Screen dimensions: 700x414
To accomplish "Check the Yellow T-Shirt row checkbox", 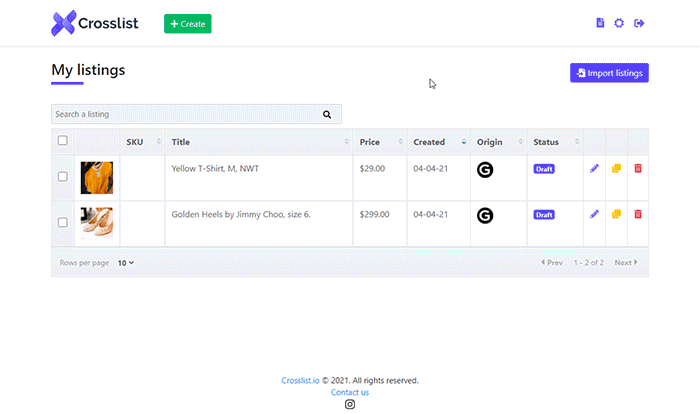I will [63, 176].
